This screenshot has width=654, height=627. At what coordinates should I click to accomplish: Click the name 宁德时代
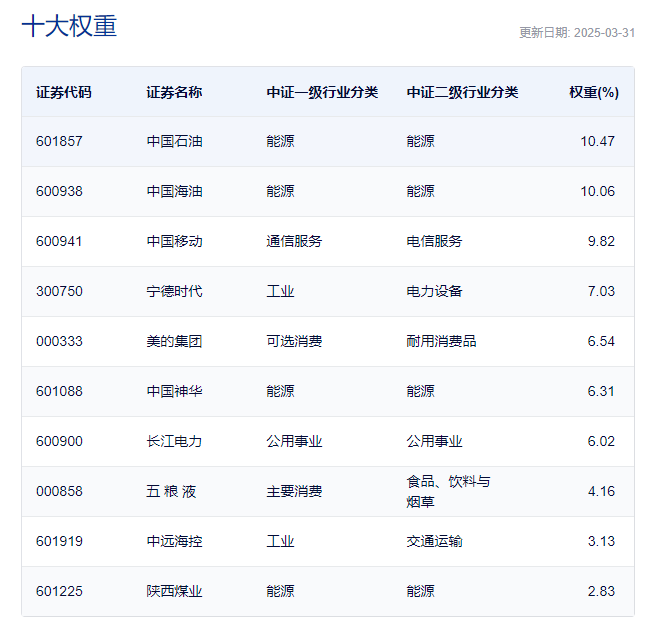click(x=174, y=291)
